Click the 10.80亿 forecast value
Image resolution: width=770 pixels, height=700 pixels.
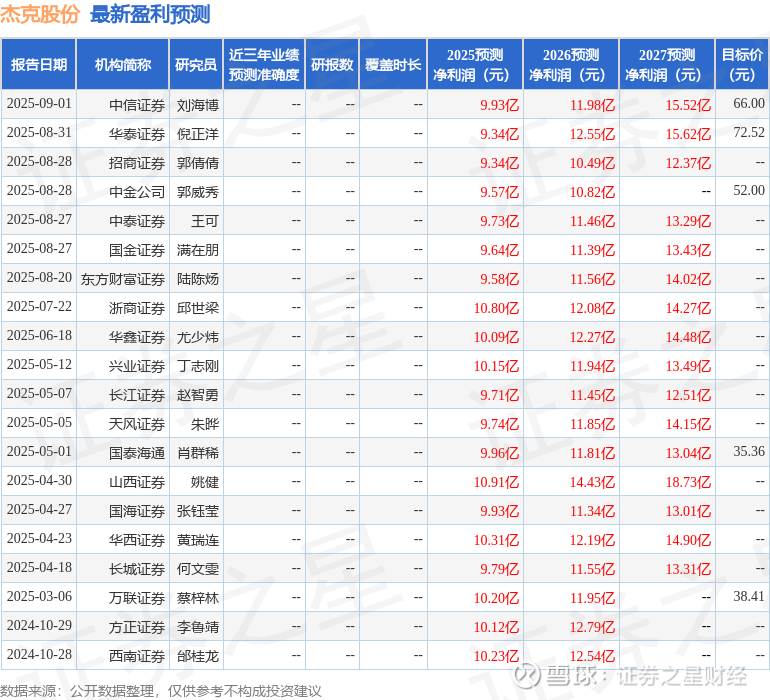tap(496, 308)
